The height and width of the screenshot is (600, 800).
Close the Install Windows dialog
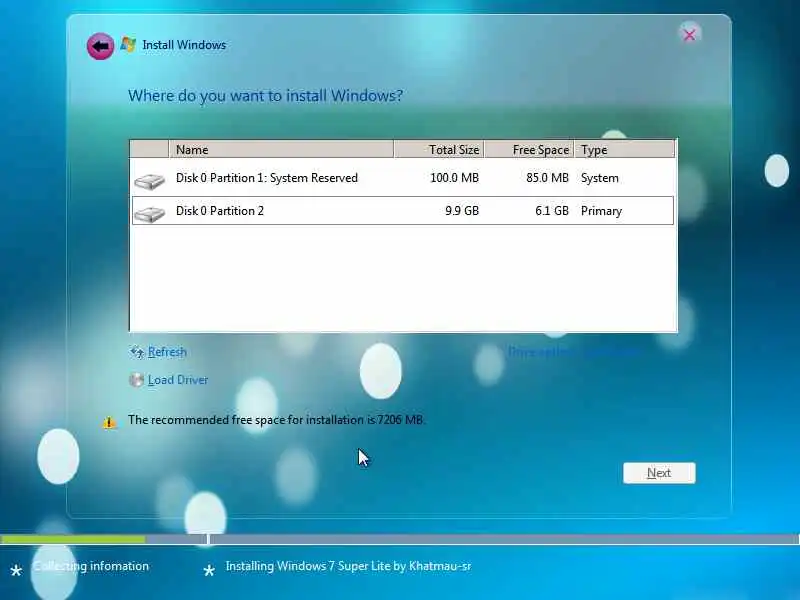click(689, 35)
